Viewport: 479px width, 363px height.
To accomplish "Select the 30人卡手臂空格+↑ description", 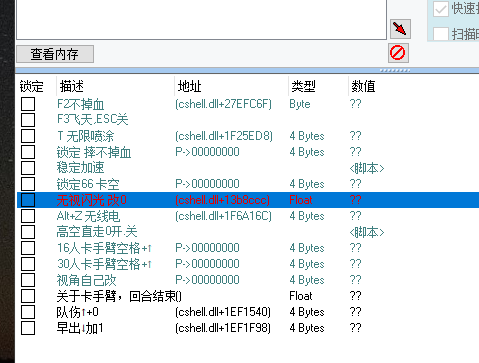I will pos(104,264).
